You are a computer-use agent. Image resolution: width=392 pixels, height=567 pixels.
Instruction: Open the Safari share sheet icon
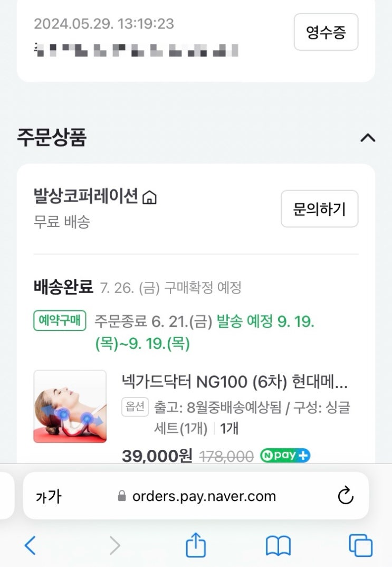tap(196, 545)
